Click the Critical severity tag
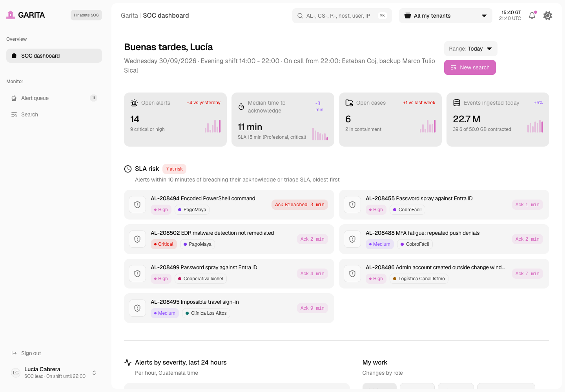 pyautogui.click(x=164, y=244)
